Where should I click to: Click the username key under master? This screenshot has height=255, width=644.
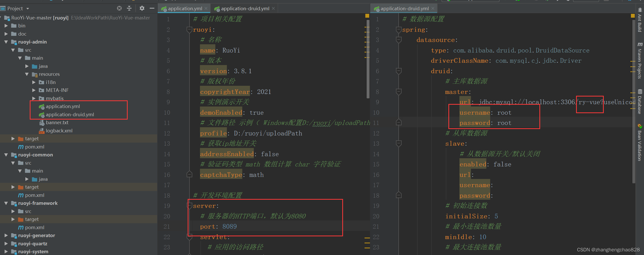[475, 113]
